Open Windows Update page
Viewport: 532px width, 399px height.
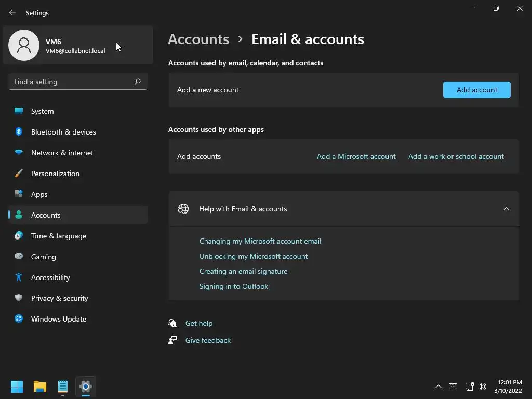[x=78, y=319]
